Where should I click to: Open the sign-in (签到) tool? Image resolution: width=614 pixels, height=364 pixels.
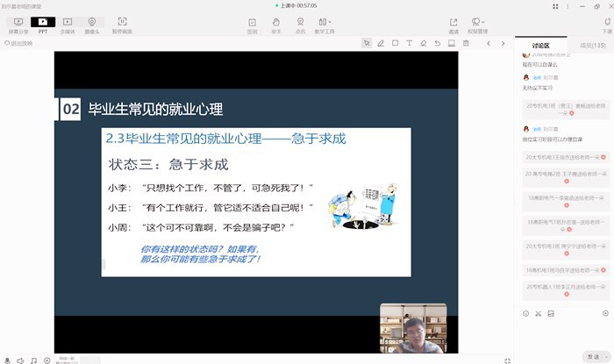coord(253,25)
